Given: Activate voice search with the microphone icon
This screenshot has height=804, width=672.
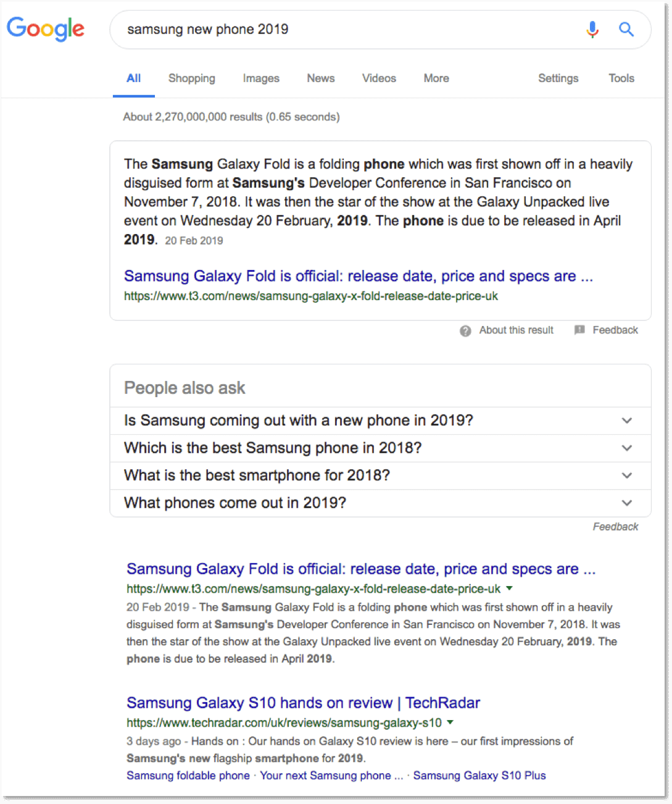Looking at the screenshot, I should coord(592,29).
